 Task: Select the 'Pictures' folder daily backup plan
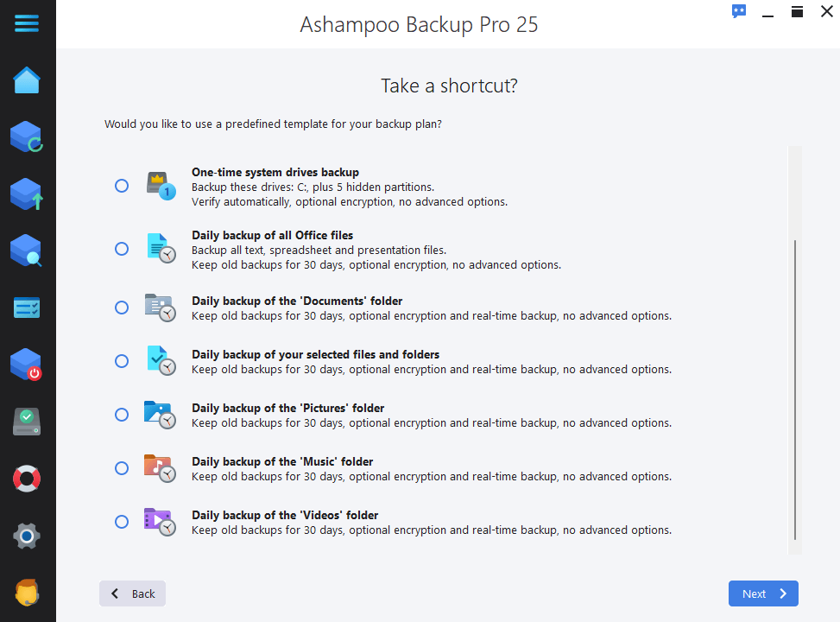coord(121,415)
